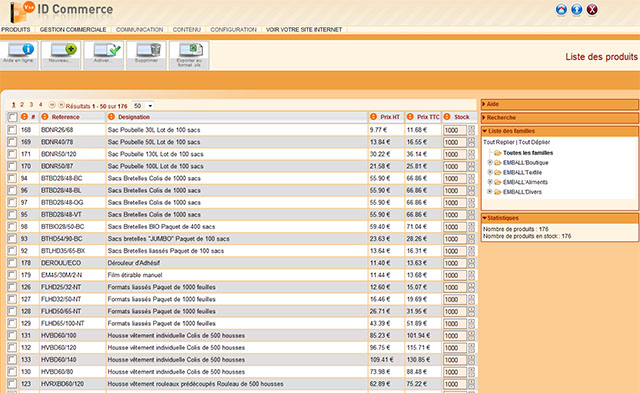
Task: Check the box for product HVBD60/100
Action: tap(12, 335)
